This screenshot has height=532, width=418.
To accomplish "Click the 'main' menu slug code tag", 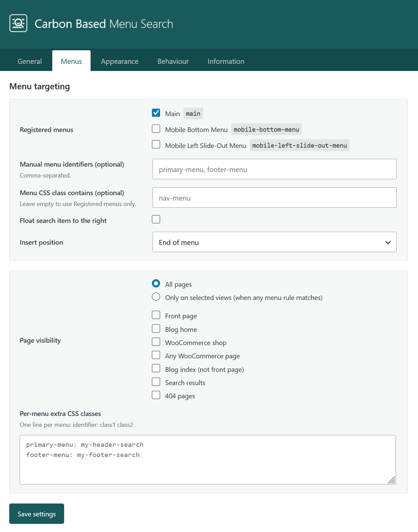I will tap(193, 114).
